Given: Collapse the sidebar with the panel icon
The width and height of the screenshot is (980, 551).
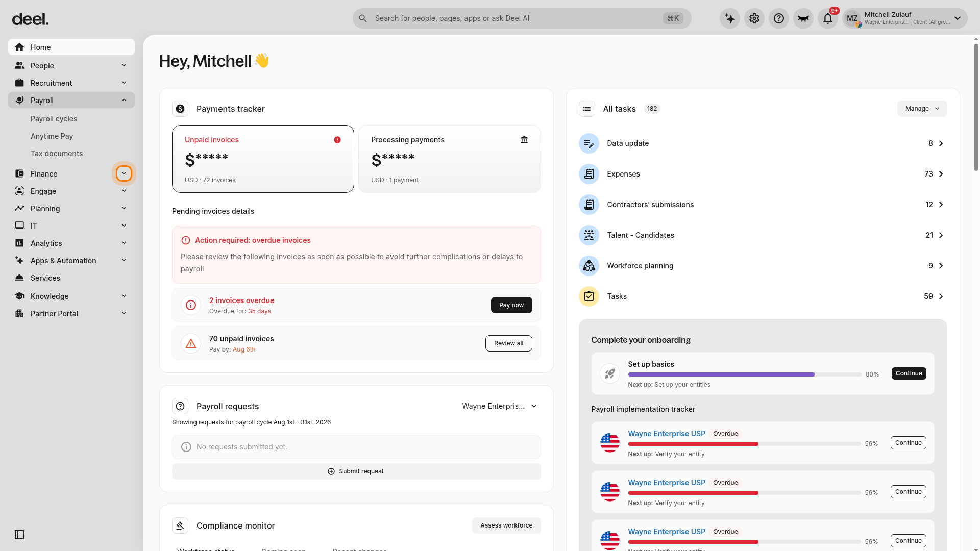Looking at the screenshot, I should (19, 535).
